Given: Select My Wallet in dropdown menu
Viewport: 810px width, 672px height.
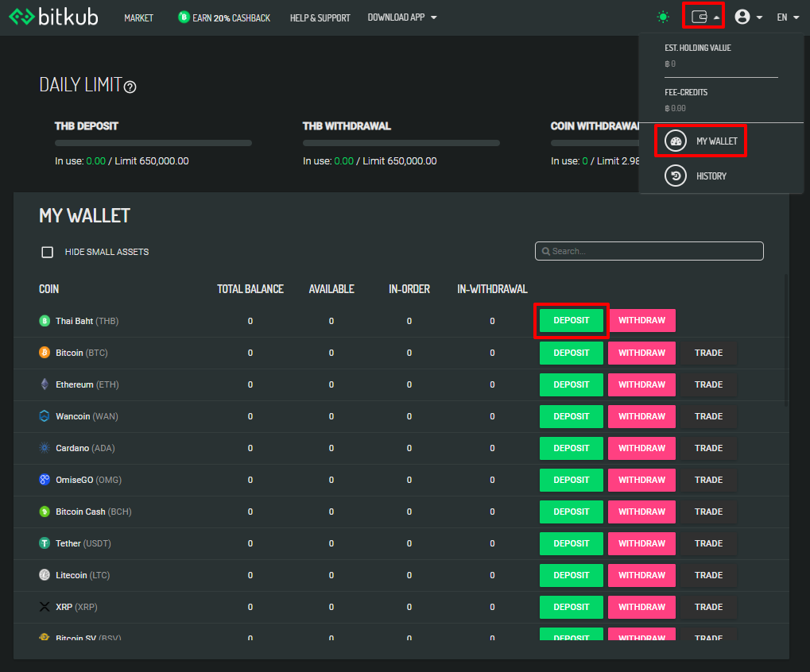Looking at the screenshot, I should tap(700, 141).
